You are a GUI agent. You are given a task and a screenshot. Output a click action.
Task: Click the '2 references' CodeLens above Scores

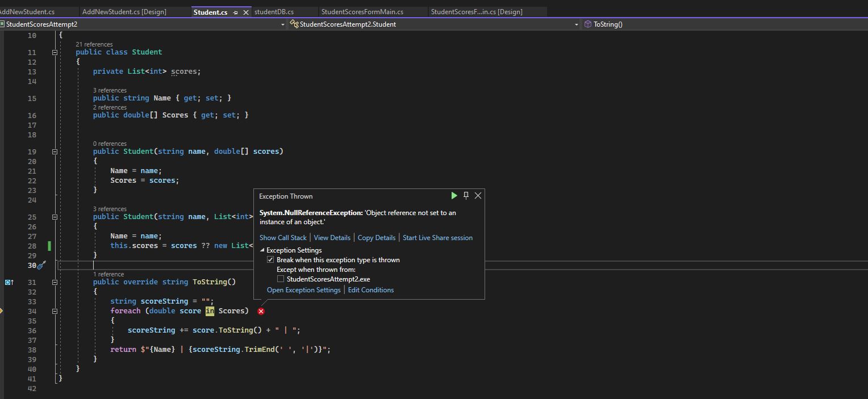point(110,107)
